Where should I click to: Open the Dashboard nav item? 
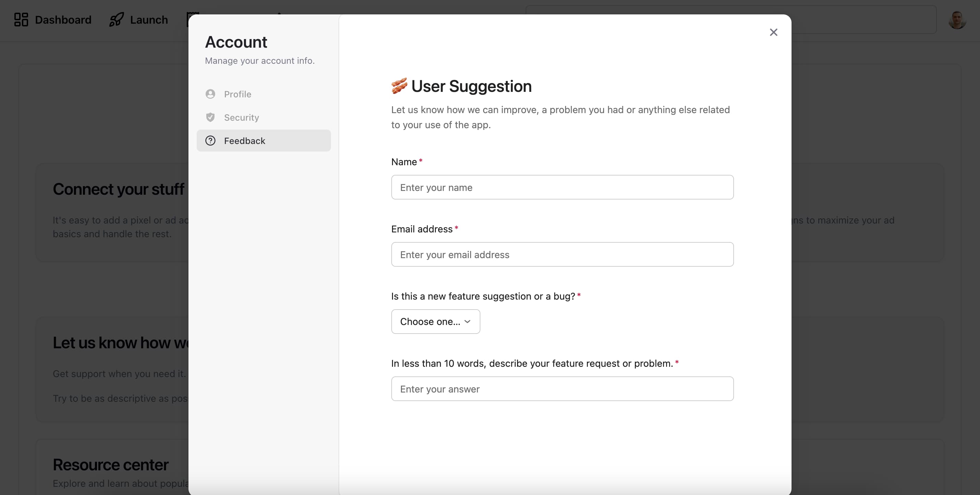(53, 20)
